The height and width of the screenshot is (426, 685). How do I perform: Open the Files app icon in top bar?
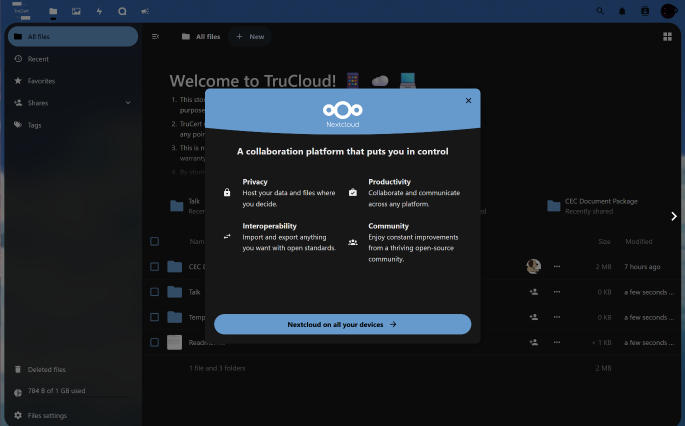point(53,11)
